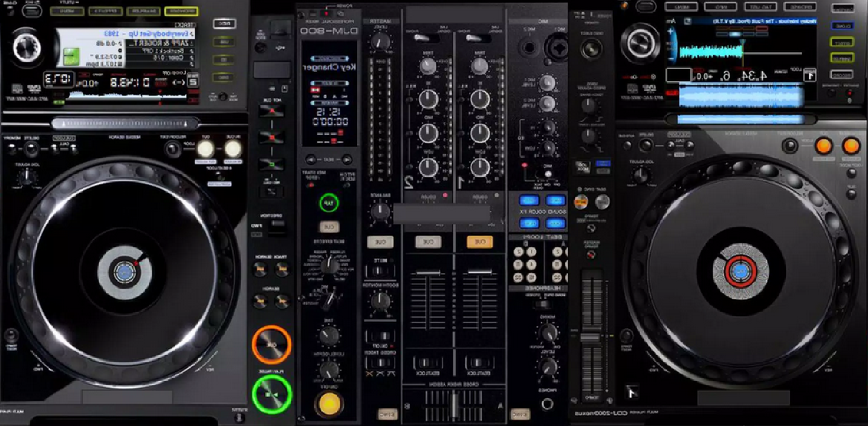This screenshot has height=426, width=868.
Task: Adjust the MASTER LEVEL knob
Action: (380, 41)
